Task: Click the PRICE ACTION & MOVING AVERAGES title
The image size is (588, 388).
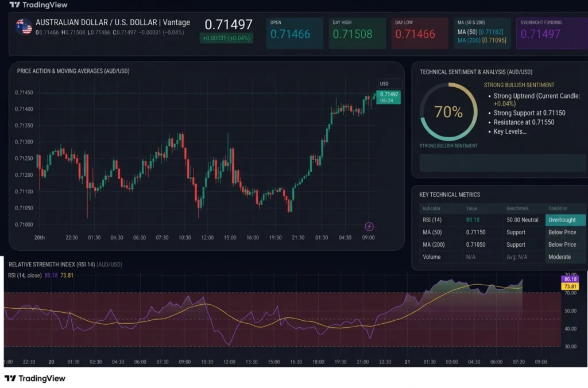Action: (x=73, y=71)
